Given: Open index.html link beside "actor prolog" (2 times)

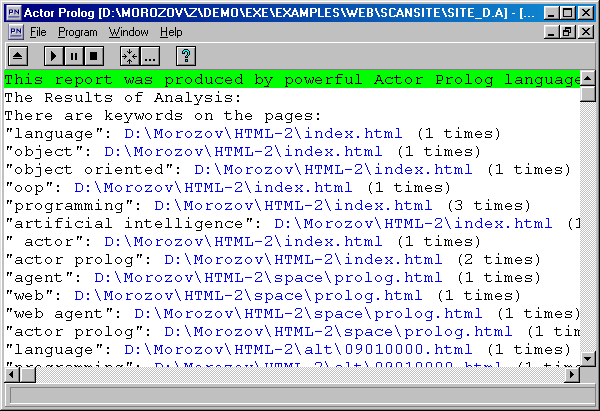Looking at the screenshot, I should (303, 259).
